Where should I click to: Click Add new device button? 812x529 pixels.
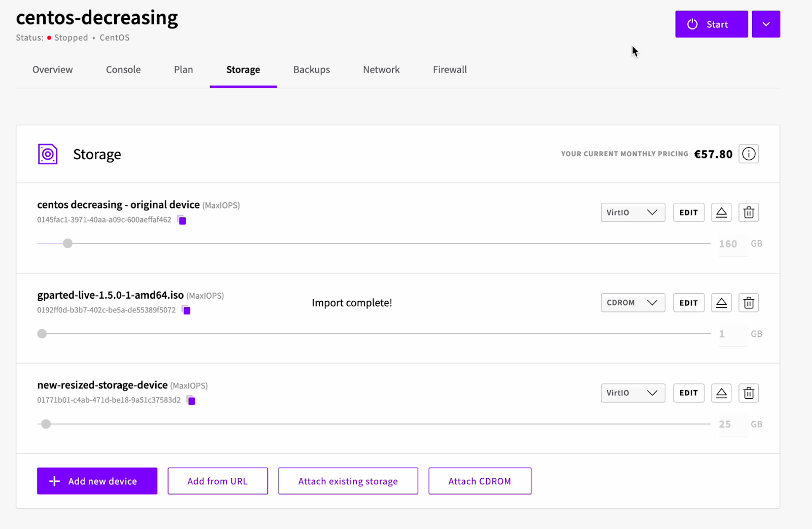coord(97,481)
